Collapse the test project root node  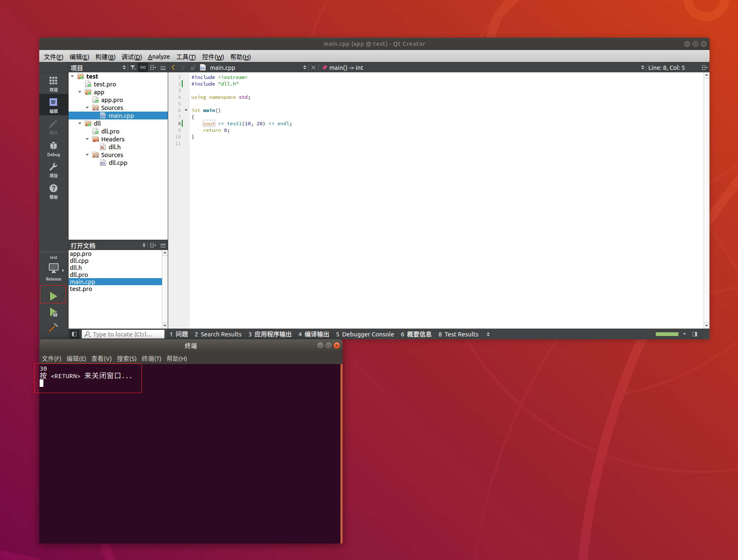click(x=73, y=76)
